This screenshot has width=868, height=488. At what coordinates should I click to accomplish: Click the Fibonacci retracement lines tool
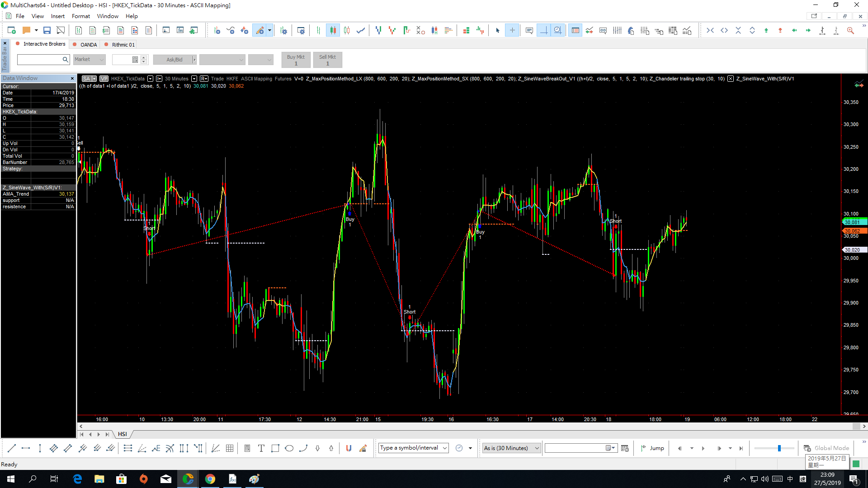click(x=128, y=448)
